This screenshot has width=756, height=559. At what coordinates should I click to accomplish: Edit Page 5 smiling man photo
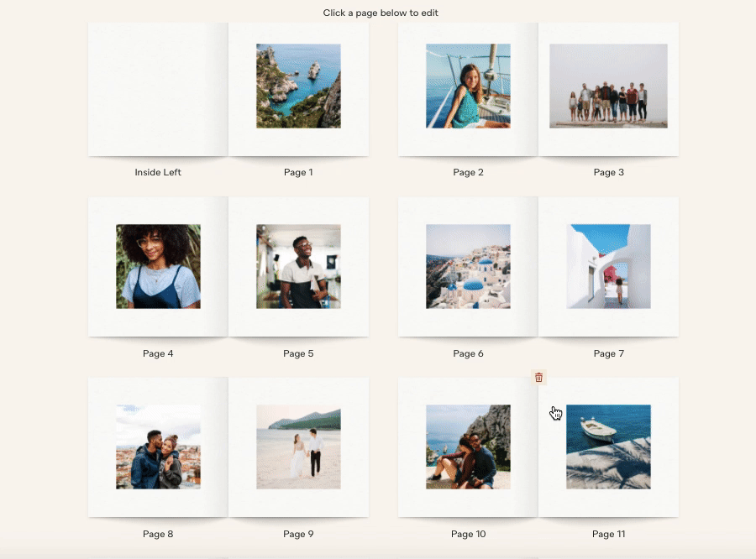pos(298,266)
